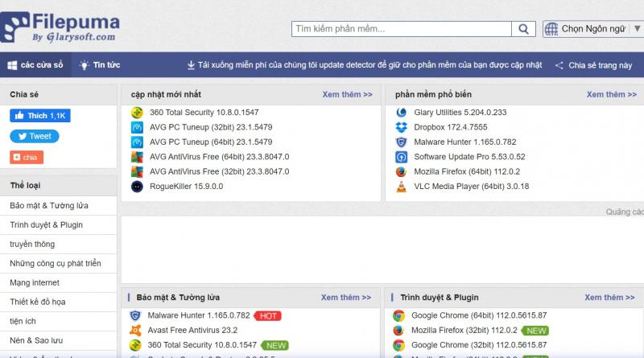This screenshot has width=644, height=358.
Task: Open Malware Hunter 1.165.0.782 in popular software
Action: click(465, 142)
